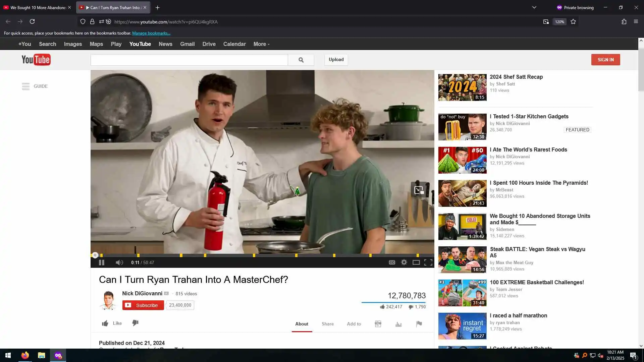This screenshot has height=362, width=644.
Task: Mute the video volume
Action: tap(119, 262)
